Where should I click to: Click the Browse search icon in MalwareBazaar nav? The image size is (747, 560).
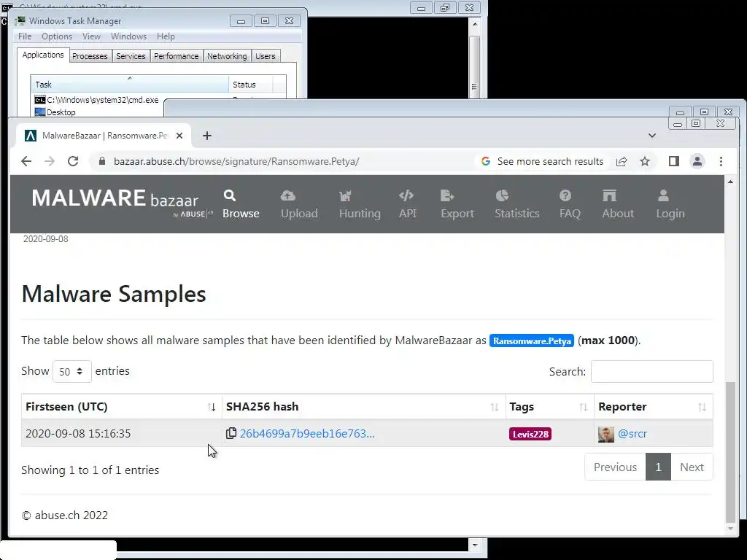pos(230,195)
